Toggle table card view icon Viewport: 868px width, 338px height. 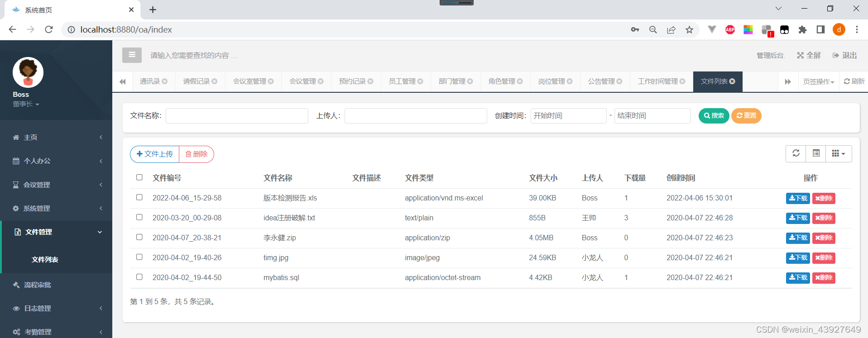point(816,153)
